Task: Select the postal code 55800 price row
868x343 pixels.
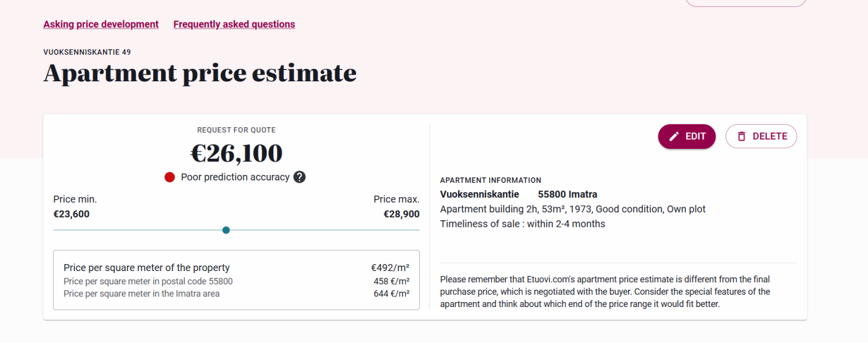Action: point(236,282)
